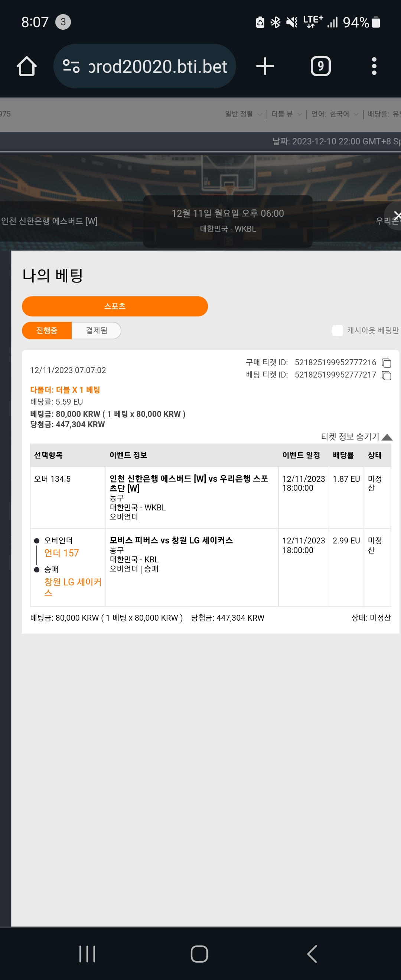Open the 모비스 피버스 vs 창원 LG 세이커스 event

coord(171,540)
